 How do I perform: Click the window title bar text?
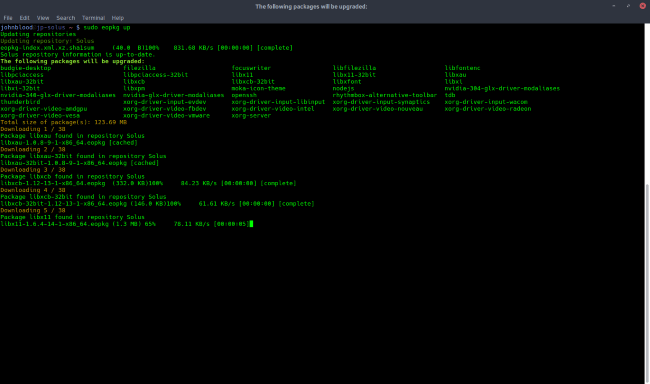(x=311, y=6)
